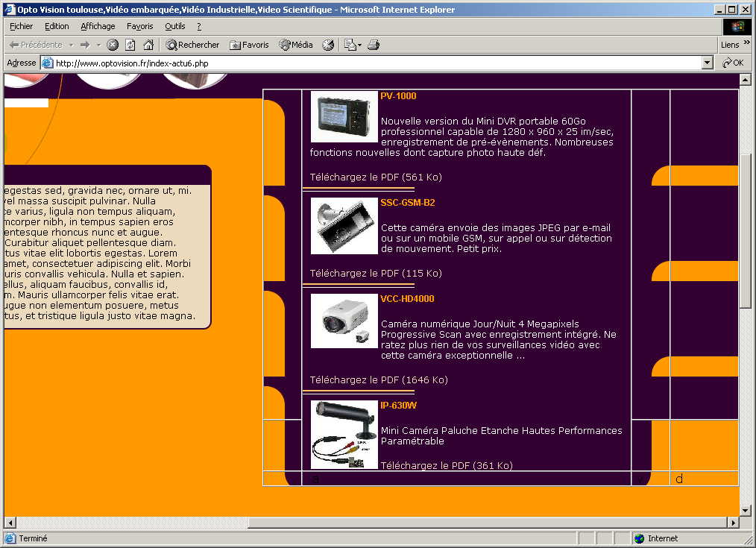This screenshot has height=548, width=756.
Task: Click 'Caméra numérique Jour/Nuit 4 Megapixels' description
Action: pyautogui.click(x=499, y=340)
